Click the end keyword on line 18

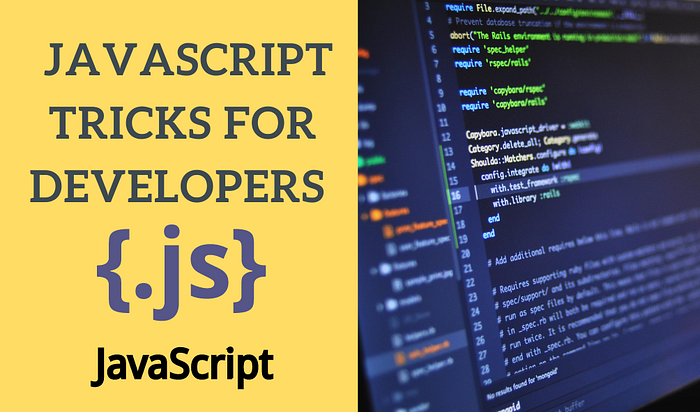point(494,218)
